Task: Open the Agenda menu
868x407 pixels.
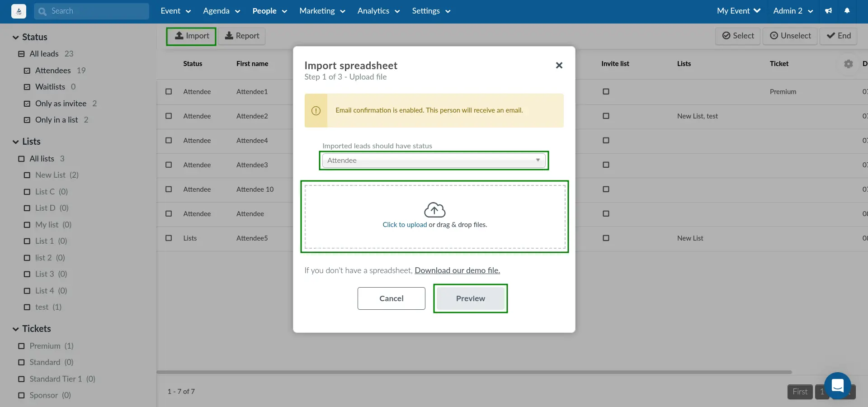Action: click(222, 11)
